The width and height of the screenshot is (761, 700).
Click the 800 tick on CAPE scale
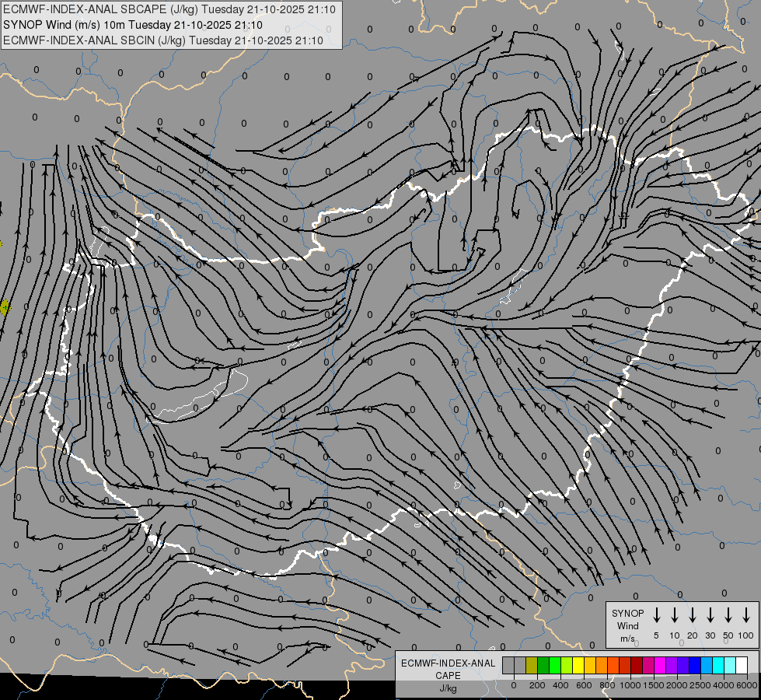607,685
